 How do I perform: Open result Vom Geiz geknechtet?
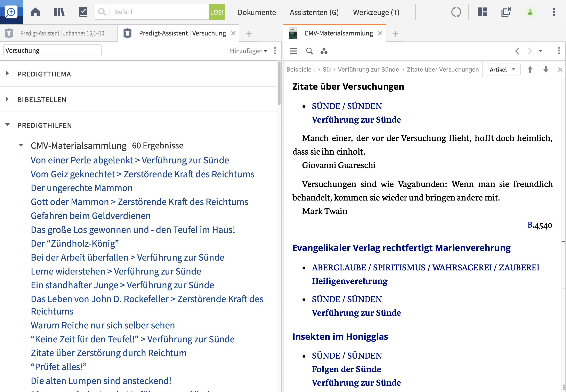(143, 174)
